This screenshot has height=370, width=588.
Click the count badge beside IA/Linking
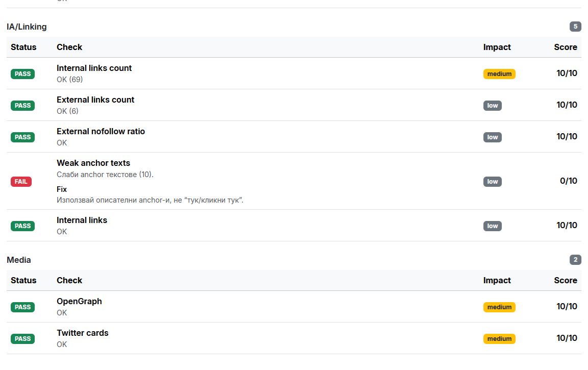click(575, 27)
